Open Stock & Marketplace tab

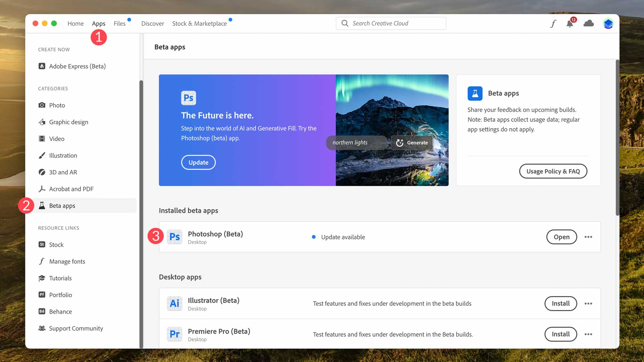click(199, 24)
